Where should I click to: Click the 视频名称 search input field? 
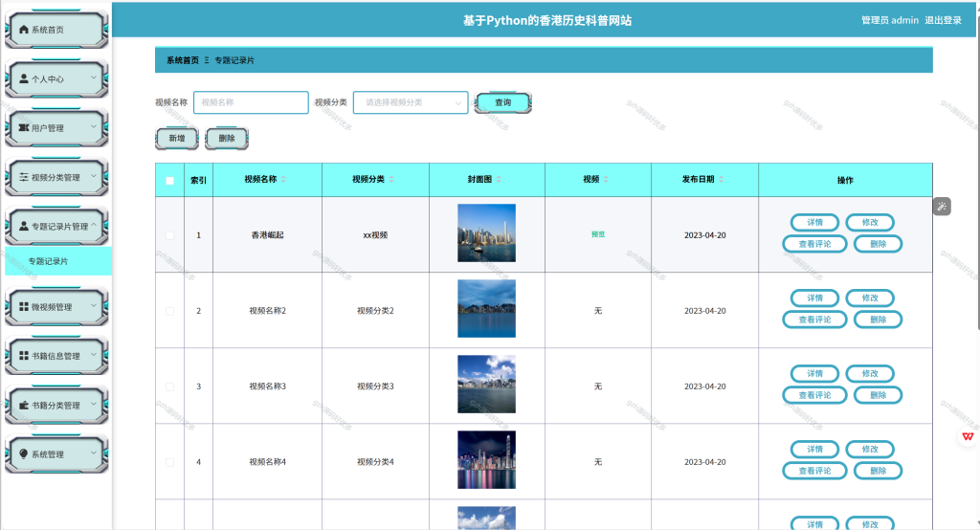251,102
